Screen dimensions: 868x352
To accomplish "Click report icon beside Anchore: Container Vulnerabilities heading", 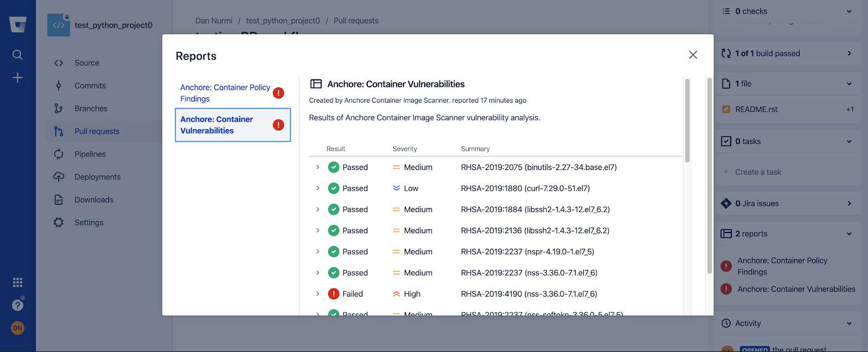I will (x=316, y=84).
